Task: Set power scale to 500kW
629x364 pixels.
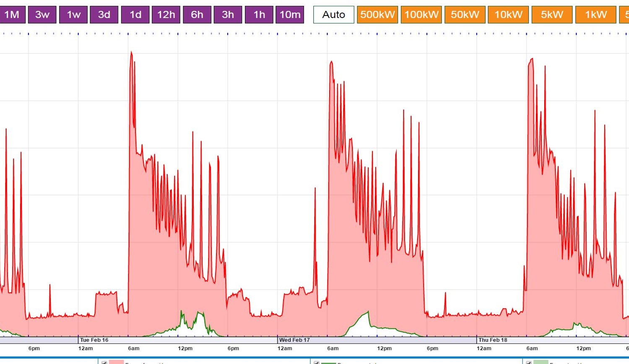Action: coord(377,15)
